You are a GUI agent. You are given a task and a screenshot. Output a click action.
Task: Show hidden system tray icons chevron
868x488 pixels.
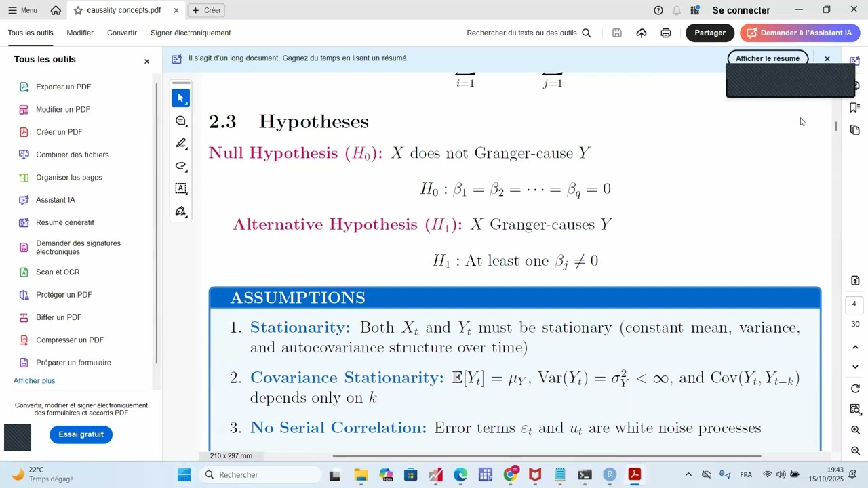(688, 474)
